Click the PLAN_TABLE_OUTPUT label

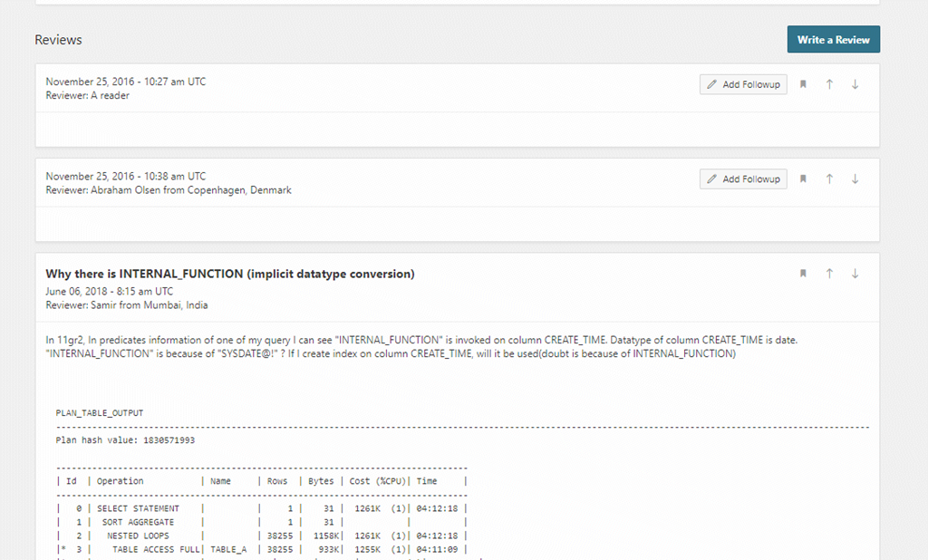point(99,413)
